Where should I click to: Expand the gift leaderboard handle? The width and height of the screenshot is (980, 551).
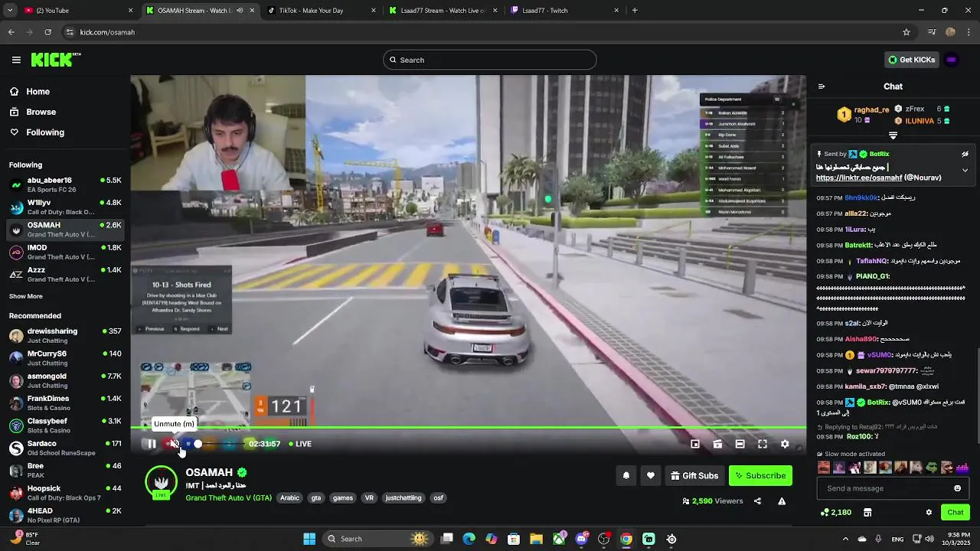pyautogui.click(x=893, y=135)
